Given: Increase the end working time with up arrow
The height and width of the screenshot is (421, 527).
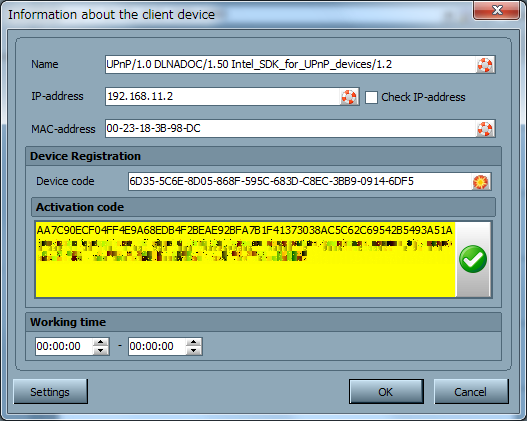Looking at the screenshot, I should click(x=193, y=342).
